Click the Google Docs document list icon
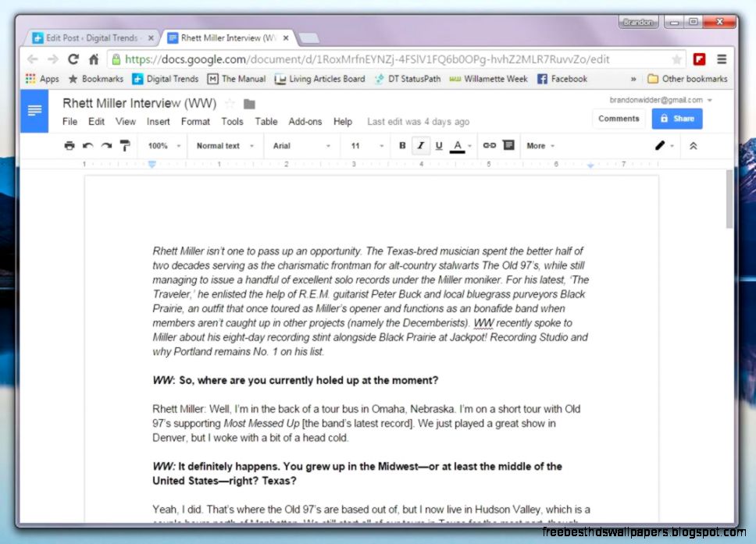Image resolution: width=756 pixels, height=544 pixels. pos(34,110)
